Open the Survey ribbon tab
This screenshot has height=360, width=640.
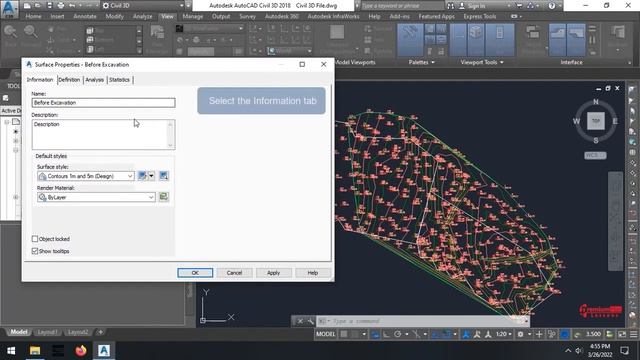tap(247, 16)
